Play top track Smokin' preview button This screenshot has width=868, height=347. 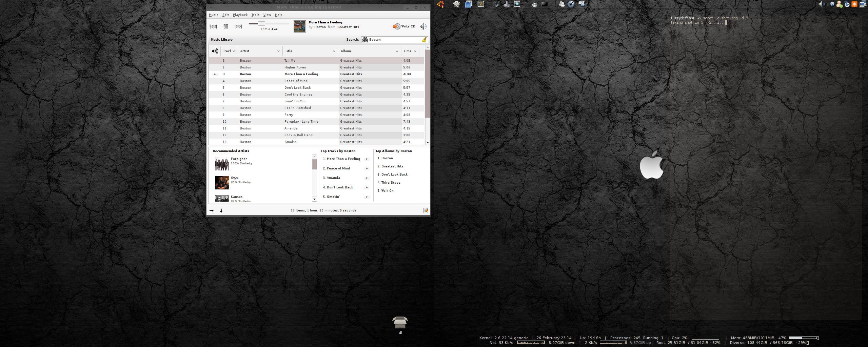coord(367,197)
